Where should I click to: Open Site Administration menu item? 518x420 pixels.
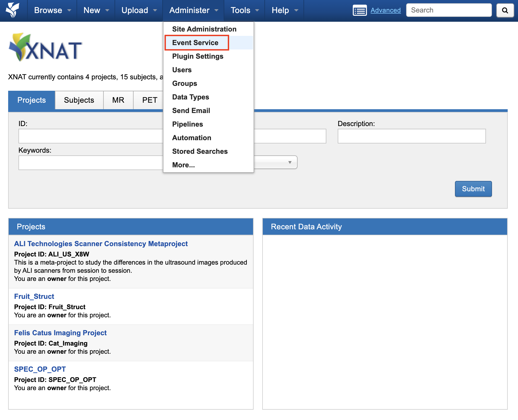(x=204, y=29)
